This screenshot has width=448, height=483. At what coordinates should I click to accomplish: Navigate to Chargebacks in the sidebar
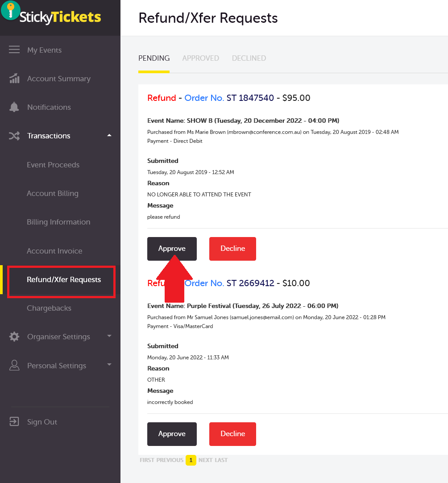point(50,308)
